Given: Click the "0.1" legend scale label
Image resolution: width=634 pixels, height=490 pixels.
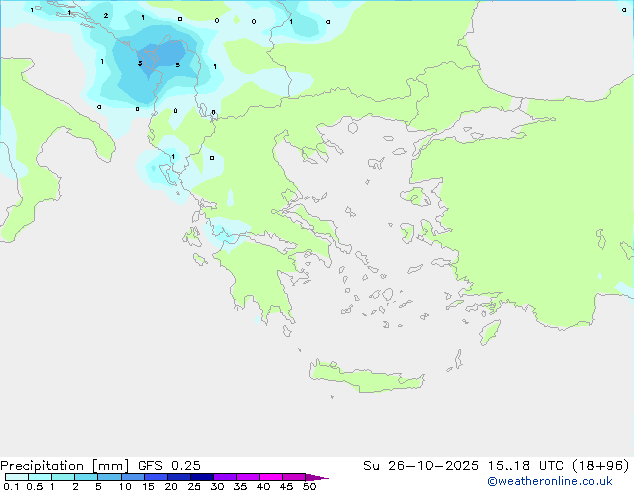Looking at the screenshot, I should (11, 486).
